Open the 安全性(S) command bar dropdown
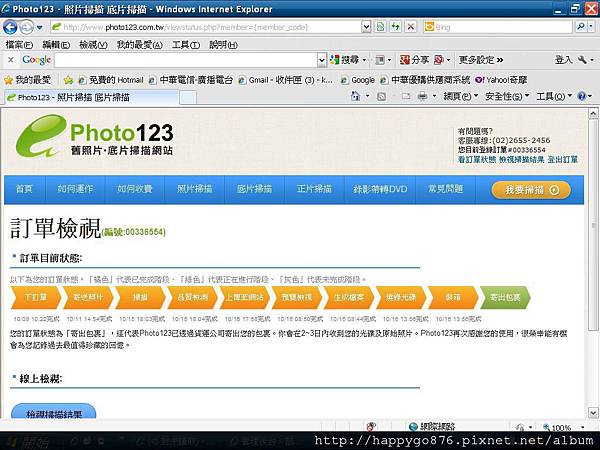This screenshot has height=450, width=600. pos(507,96)
